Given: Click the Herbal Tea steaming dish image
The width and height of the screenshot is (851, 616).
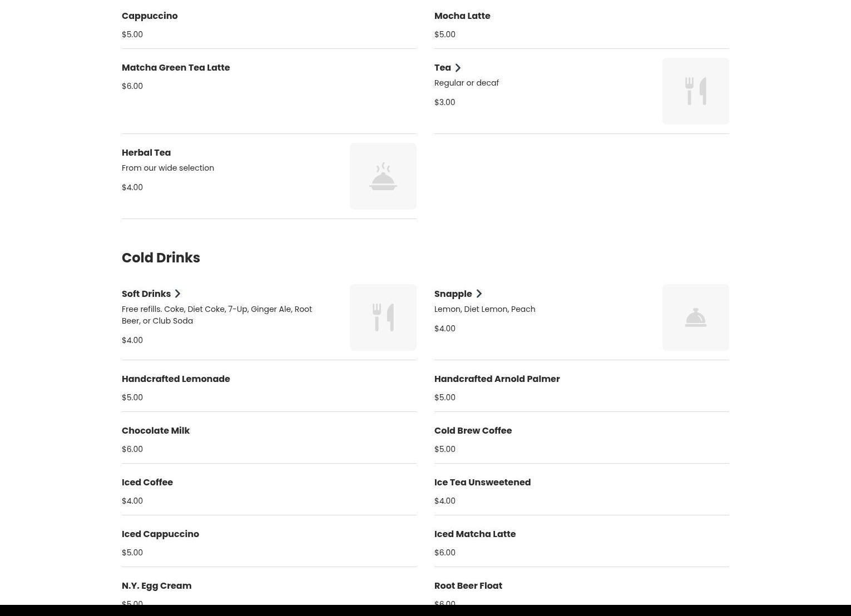Looking at the screenshot, I should pyautogui.click(x=383, y=176).
